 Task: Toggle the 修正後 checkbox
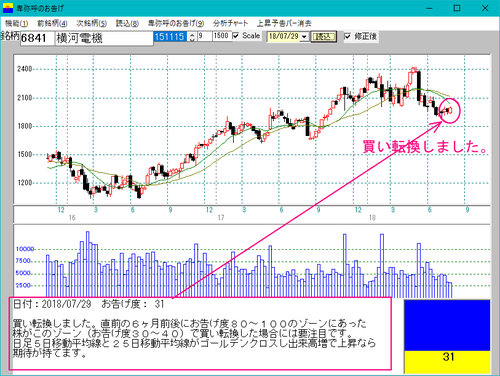pyautogui.click(x=347, y=36)
